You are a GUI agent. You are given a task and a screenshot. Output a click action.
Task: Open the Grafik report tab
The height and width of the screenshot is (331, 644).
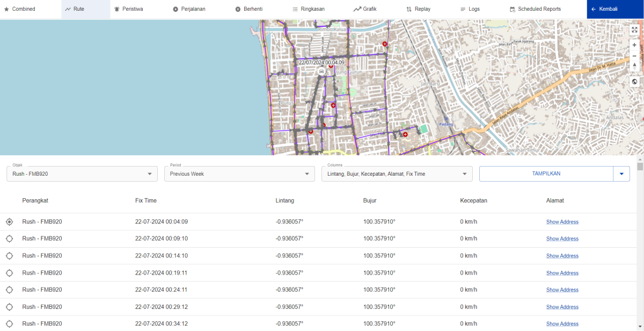365,9
